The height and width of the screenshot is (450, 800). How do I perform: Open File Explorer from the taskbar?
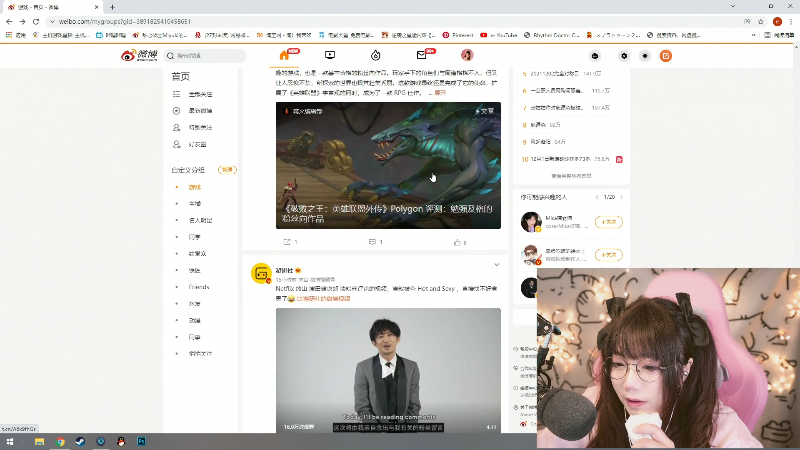[x=39, y=442]
